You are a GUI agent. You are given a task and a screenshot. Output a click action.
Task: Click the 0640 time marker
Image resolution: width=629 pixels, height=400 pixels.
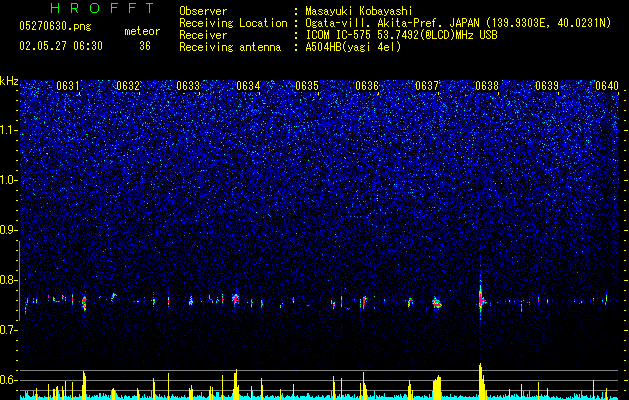tap(607, 86)
